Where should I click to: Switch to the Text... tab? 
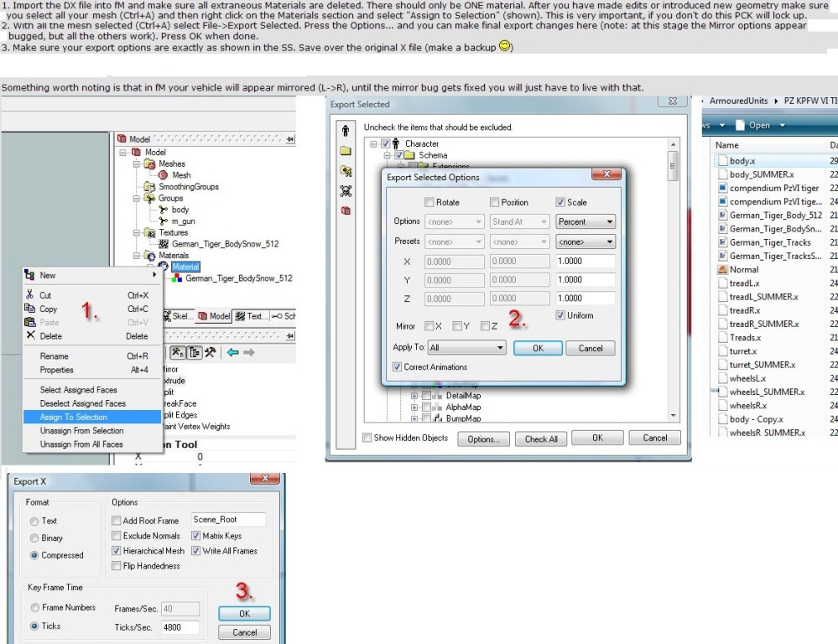pos(252,316)
